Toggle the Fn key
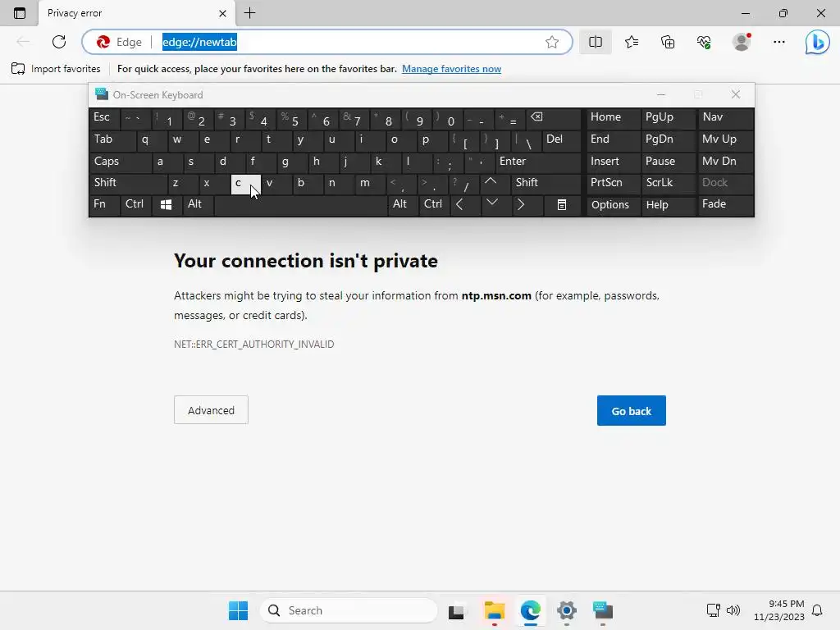This screenshot has width=840, height=630. 104,204
